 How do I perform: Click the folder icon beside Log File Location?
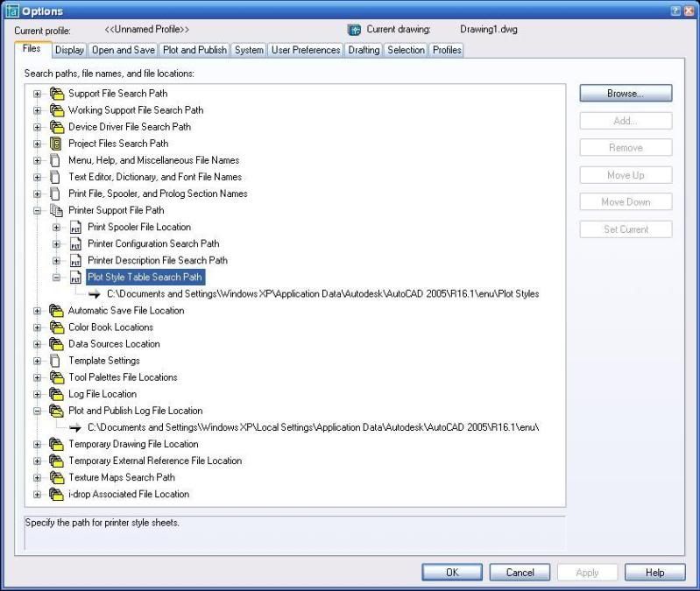57,394
